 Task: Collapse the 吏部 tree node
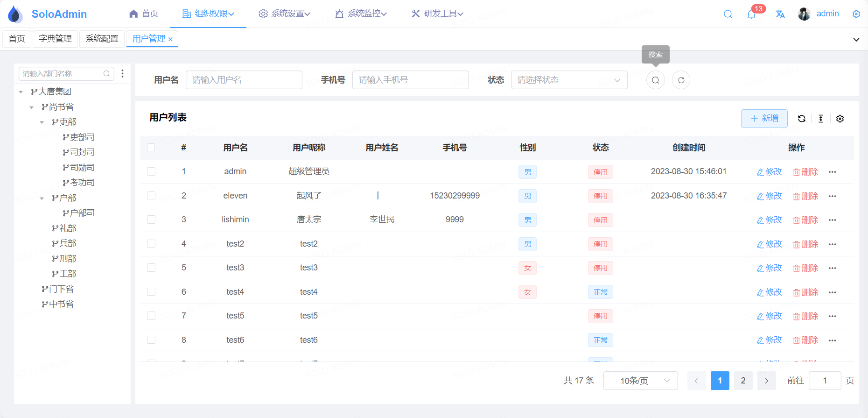pyautogui.click(x=42, y=122)
